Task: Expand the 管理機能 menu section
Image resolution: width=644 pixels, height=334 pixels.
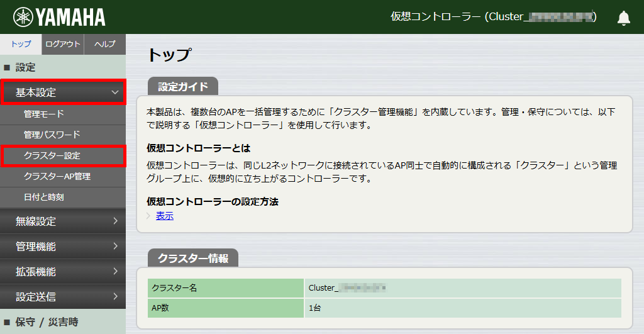Action: pyautogui.click(x=63, y=246)
